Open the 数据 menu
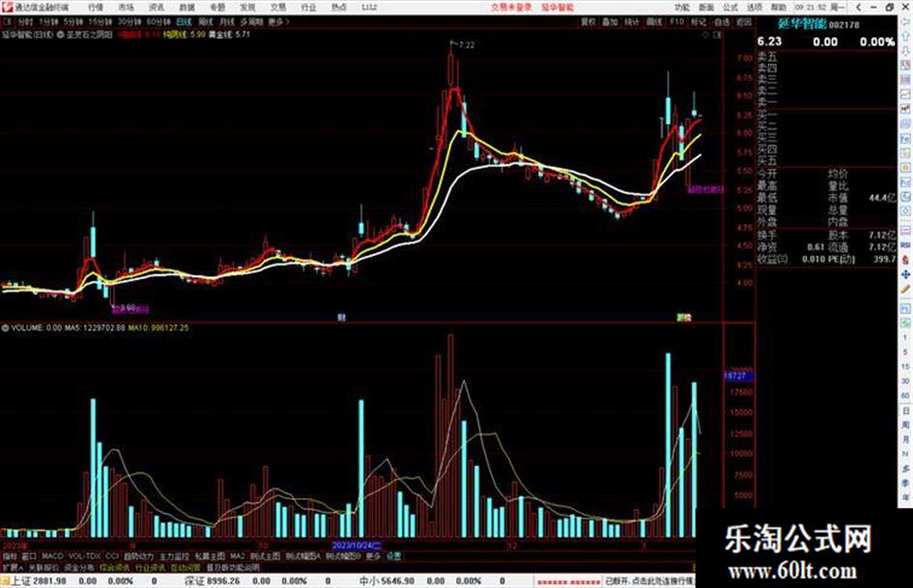913x588 pixels. tap(186, 7)
